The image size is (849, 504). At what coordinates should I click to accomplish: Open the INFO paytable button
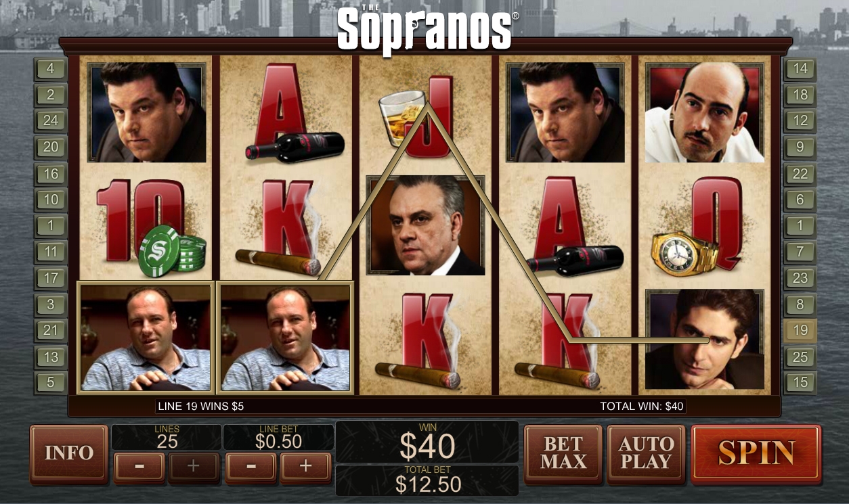(x=69, y=453)
